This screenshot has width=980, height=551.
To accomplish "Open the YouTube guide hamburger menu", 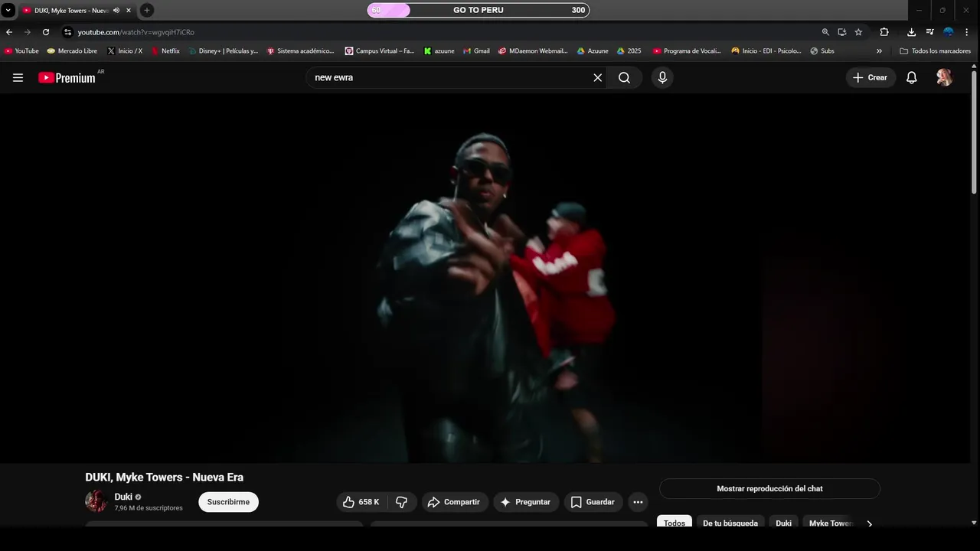I will point(18,77).
